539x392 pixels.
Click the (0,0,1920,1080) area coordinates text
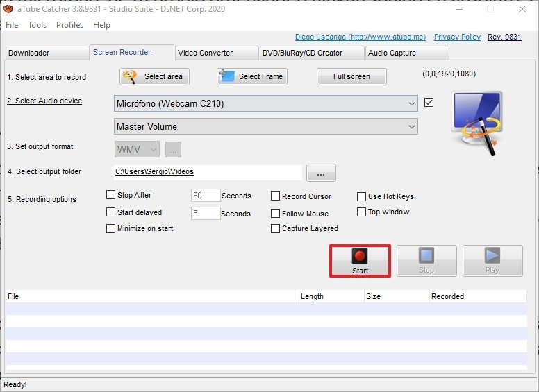449,74
